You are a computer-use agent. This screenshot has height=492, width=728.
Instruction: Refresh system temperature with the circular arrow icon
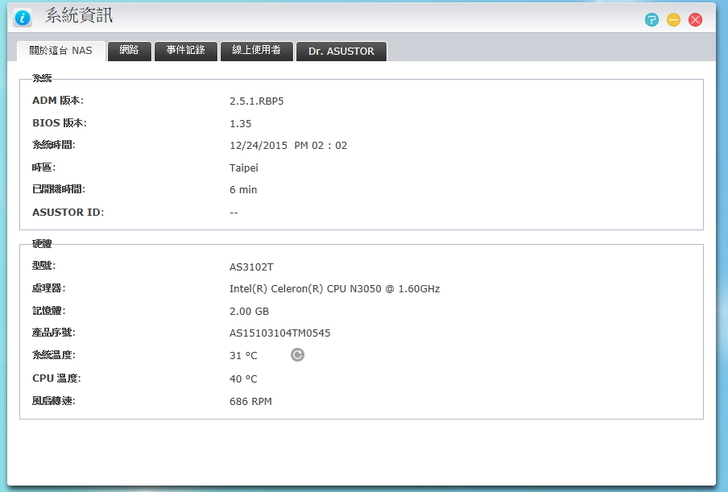298,355
